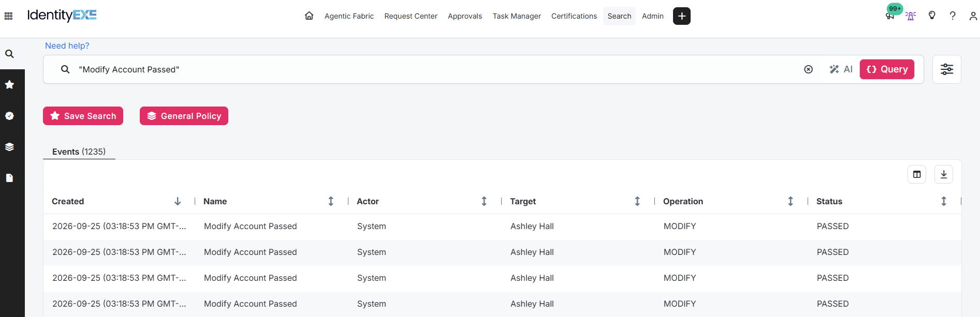Click the IdentityEXE logo
This screenshot has height=317, width=980.
click(62, 15)
